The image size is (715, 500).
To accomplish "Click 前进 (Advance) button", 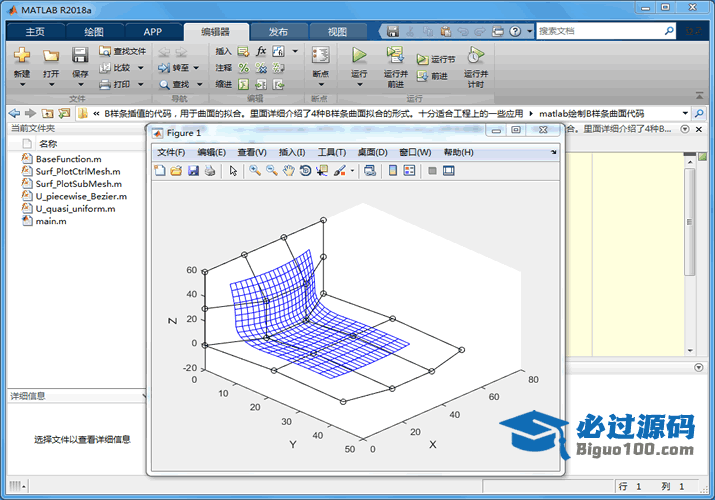I will [x=432, y=76].
